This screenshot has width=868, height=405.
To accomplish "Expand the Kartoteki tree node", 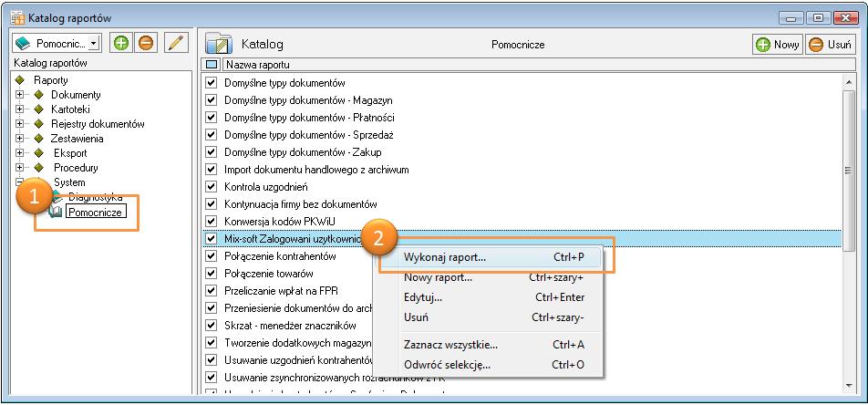I will pos(19,109).
